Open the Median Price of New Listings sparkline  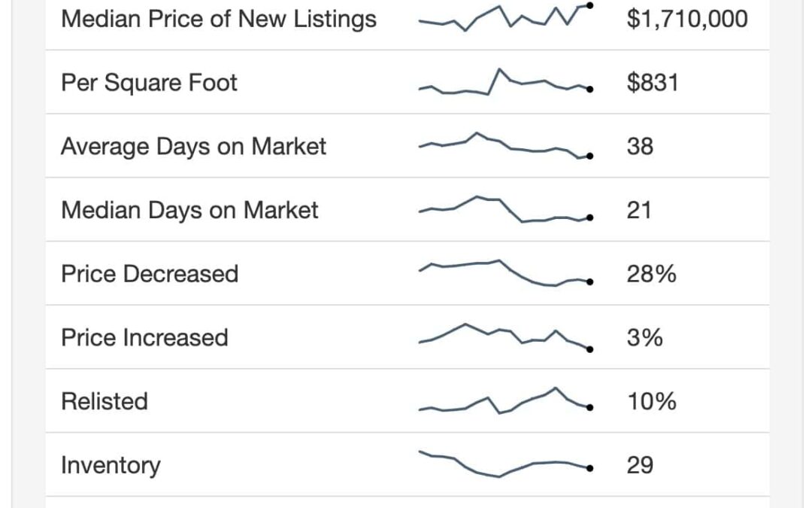pyautogui.click(x=505, y=17)
